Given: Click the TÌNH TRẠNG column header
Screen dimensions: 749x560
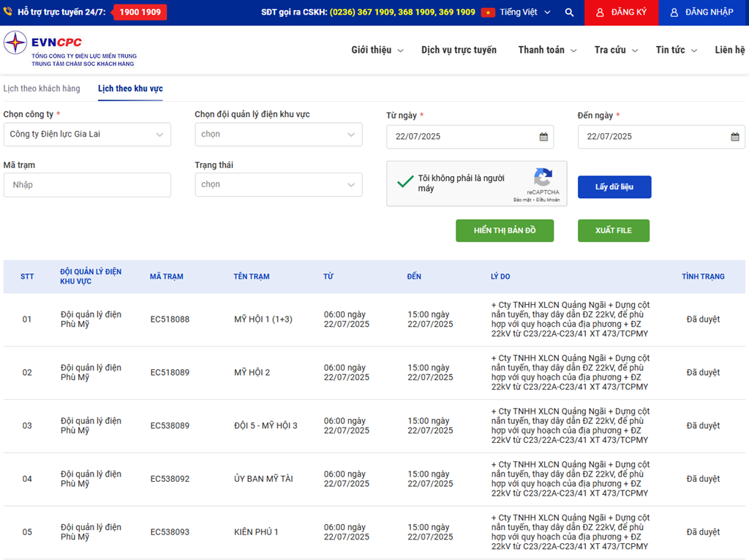Looking at the screenshot, I should 703,276.
